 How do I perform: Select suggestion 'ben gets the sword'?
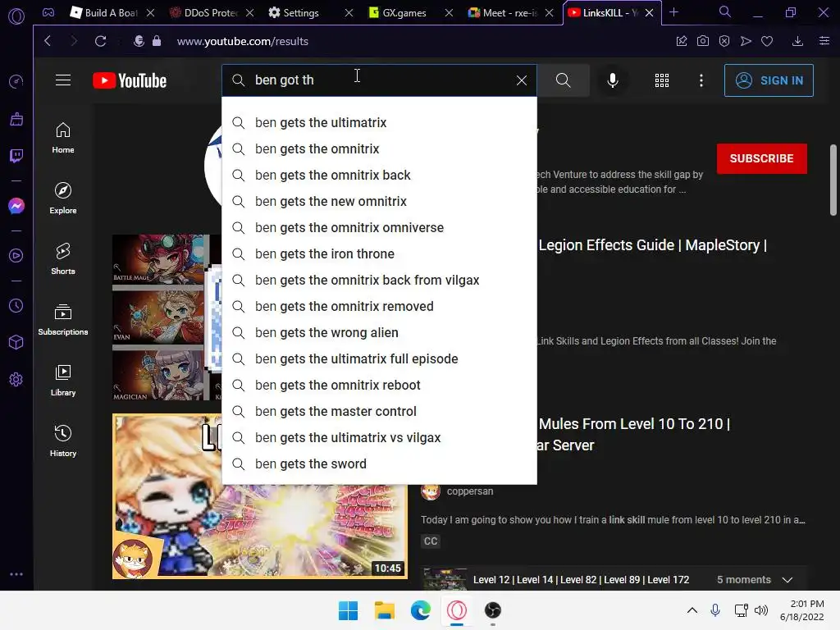(x=379, y=464)
